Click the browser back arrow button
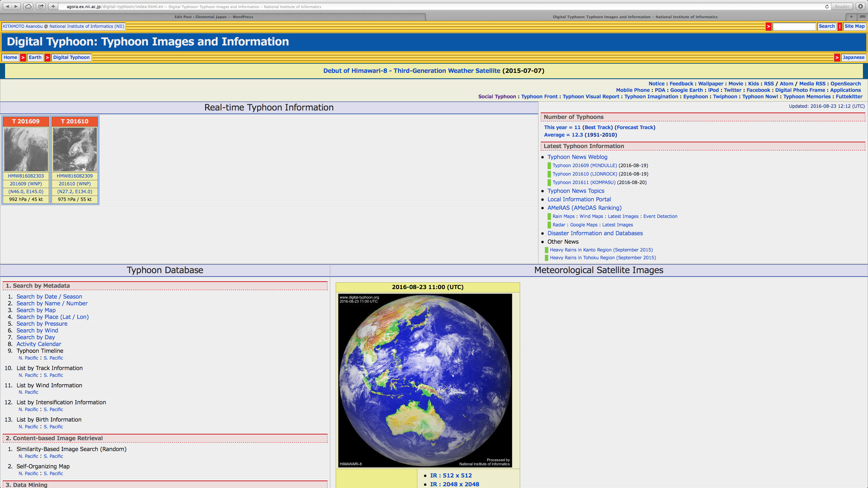 click(x=7, y=6)
